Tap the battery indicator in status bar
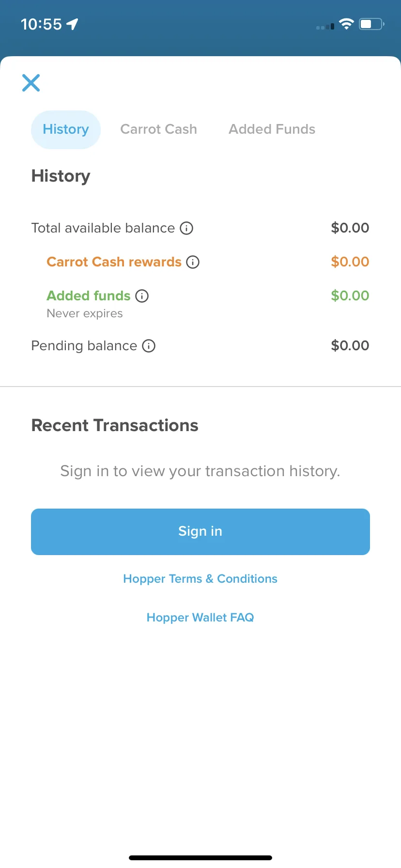The image size is (401, 868). tap(371, 24)
